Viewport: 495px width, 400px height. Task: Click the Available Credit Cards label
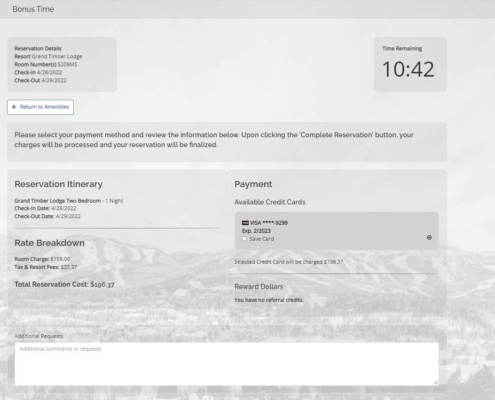(270, 202)
